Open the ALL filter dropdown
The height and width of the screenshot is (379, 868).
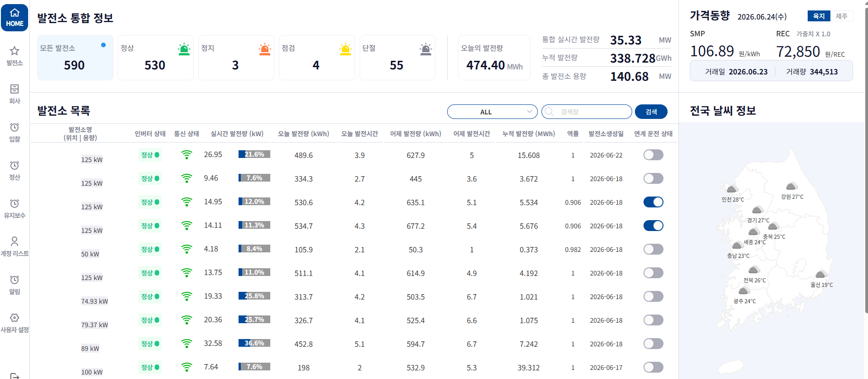[x=492, y=112]
